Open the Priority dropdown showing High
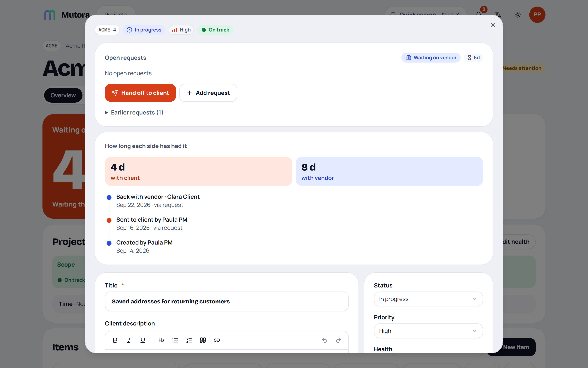Image resolution: width=588 pixels, height=368 pixels. tap(428, 331)
